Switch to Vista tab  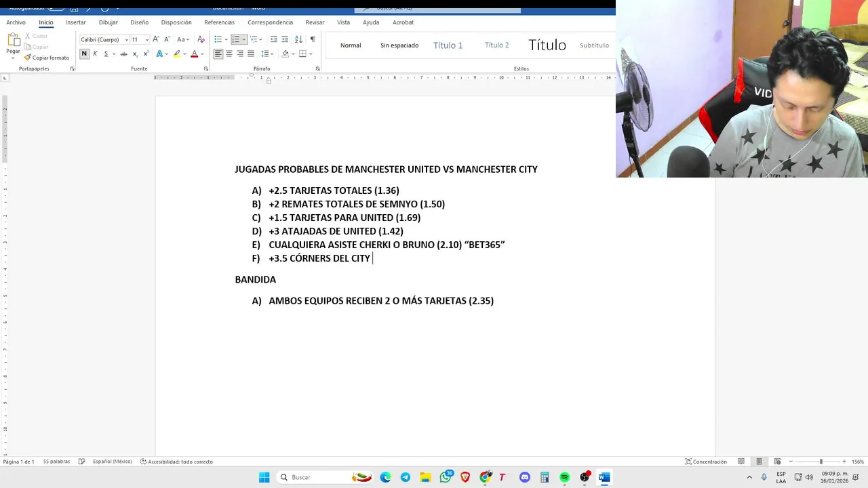click(343, 22)
